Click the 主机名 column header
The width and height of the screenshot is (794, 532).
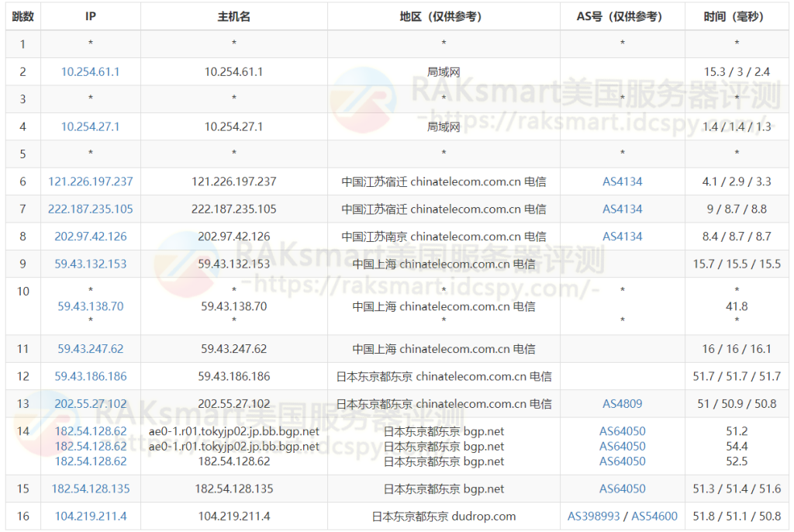[x=233, y=16]
